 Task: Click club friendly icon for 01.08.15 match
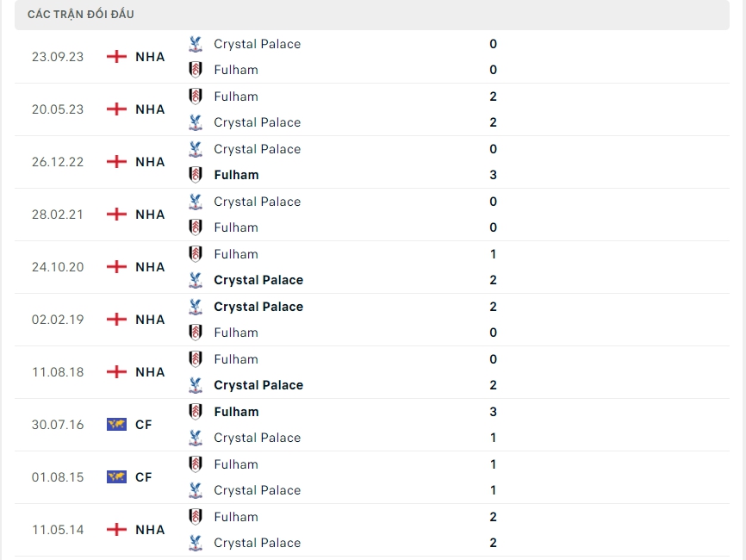(x=116, y=477)
